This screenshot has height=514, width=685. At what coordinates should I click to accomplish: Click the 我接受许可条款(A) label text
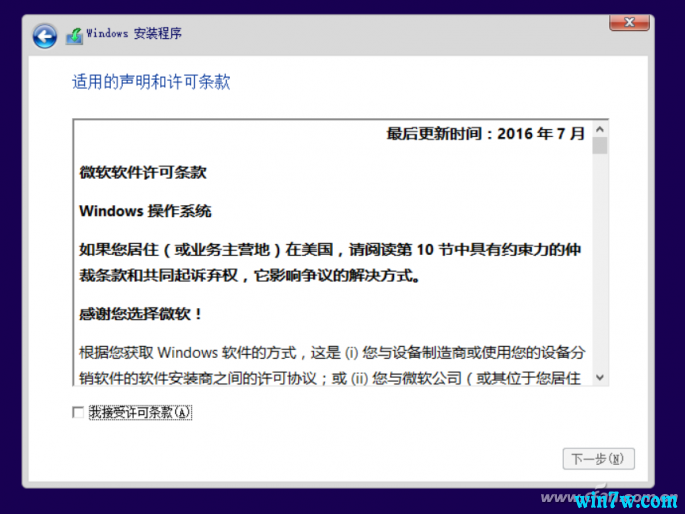(x=140, y=412)
